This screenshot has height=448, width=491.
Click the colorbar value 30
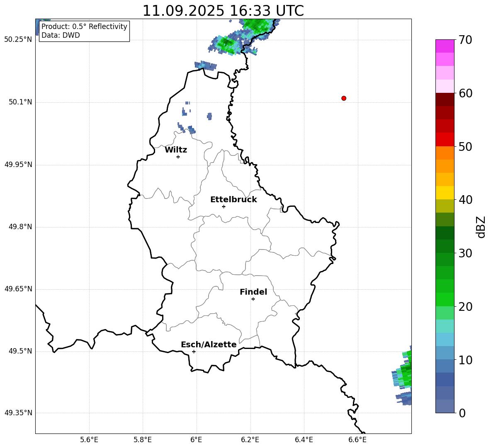pos(465,253)
